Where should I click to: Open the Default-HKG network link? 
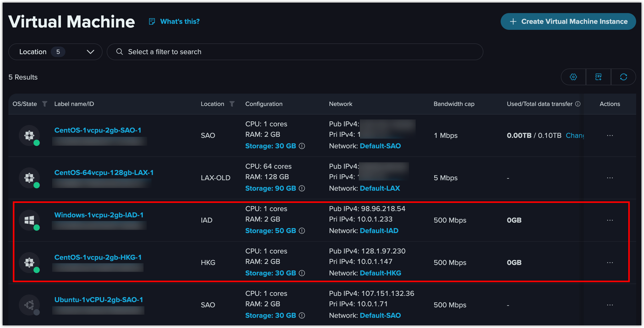pyautogui.click(x=381, y=273)
